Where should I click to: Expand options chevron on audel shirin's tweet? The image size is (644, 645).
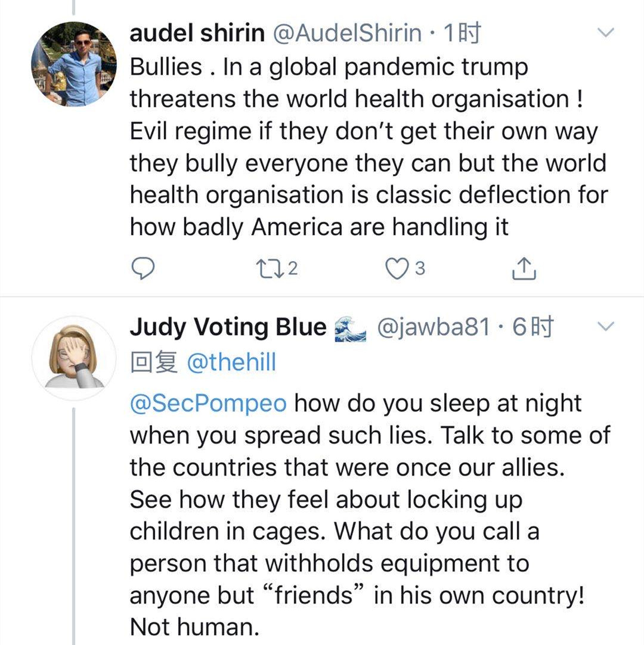coord(605,33)
